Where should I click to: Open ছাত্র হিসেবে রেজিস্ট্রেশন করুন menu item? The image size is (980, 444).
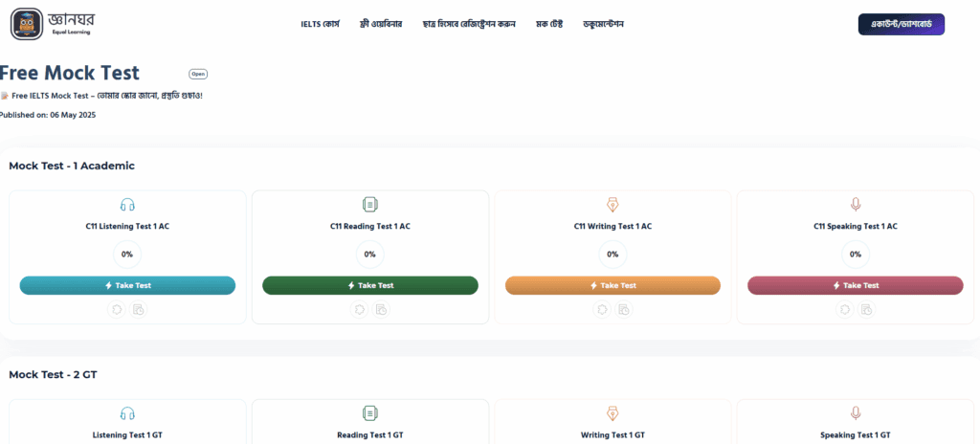[469, 24]
